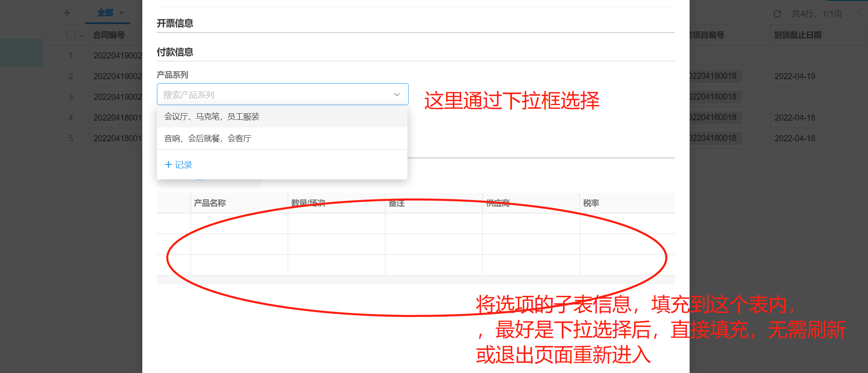This screenshot has width=868, height=373.
Task: Click inside the 搜索产品系列 input field
Action: [243, 94]
